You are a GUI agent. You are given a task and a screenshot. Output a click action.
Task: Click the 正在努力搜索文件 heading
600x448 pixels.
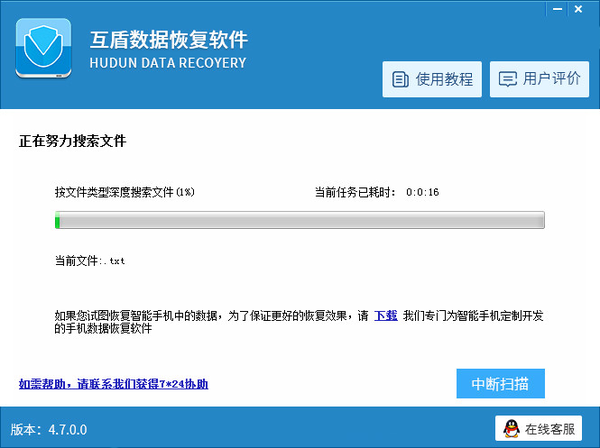click(72, 141)
